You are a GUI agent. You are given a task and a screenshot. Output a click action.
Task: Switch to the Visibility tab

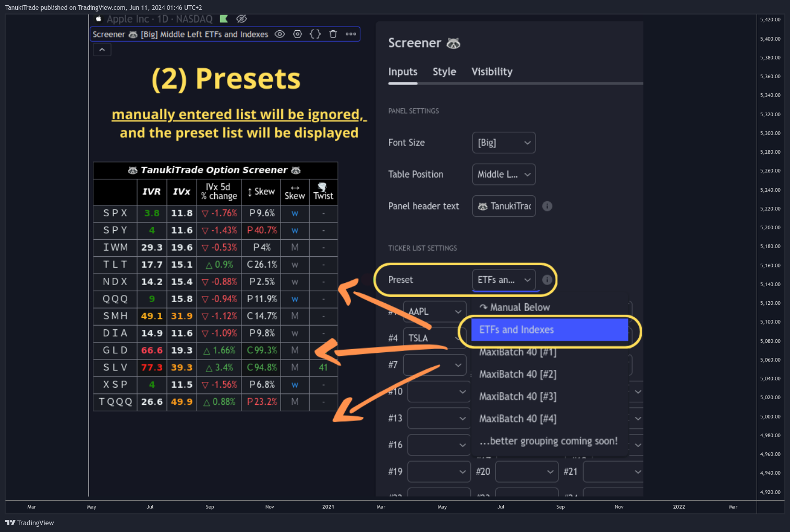492,72
